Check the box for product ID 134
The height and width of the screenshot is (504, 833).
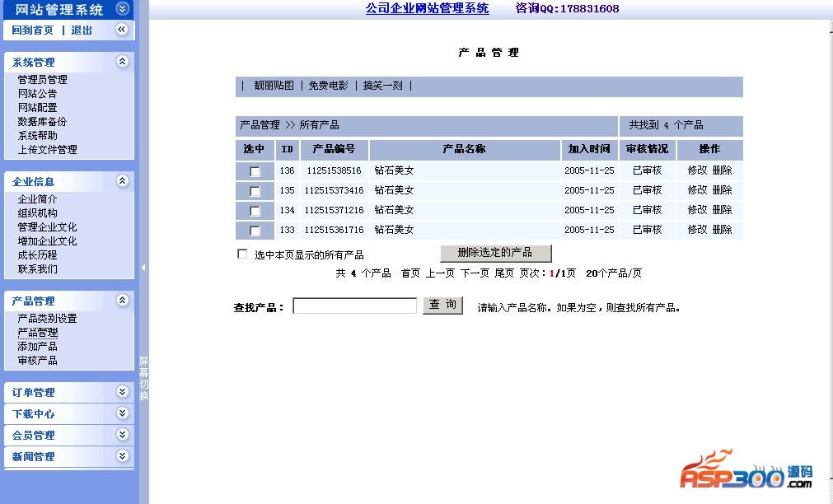coord(255,212)
